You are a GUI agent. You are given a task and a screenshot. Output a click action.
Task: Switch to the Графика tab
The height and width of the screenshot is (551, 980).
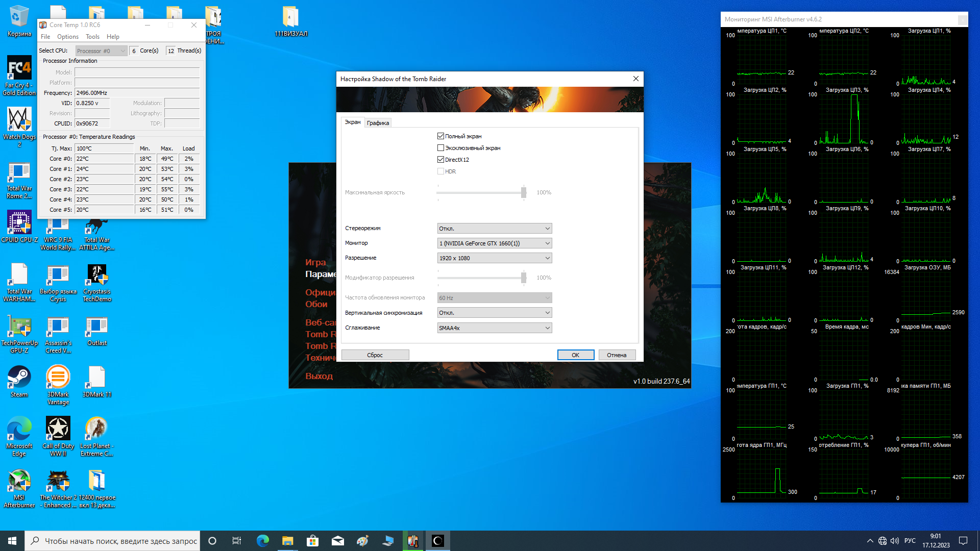pyautogui.click(x=378, y=123)
